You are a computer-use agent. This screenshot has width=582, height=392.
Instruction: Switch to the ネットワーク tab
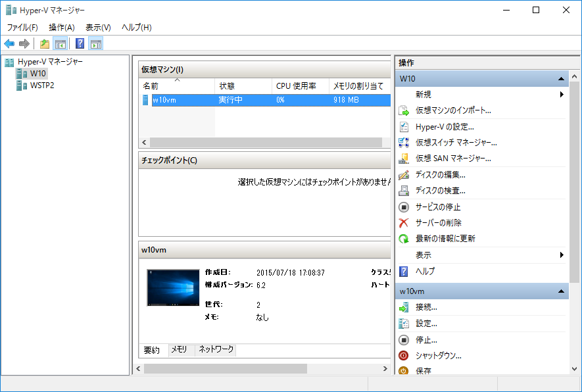point(216,349)
